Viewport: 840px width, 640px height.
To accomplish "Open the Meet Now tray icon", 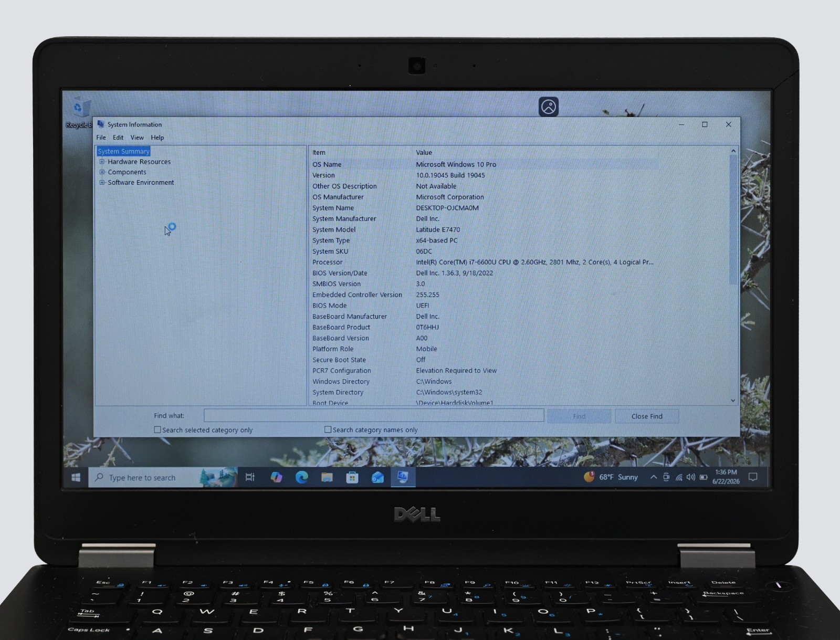I will click(666, 477).
